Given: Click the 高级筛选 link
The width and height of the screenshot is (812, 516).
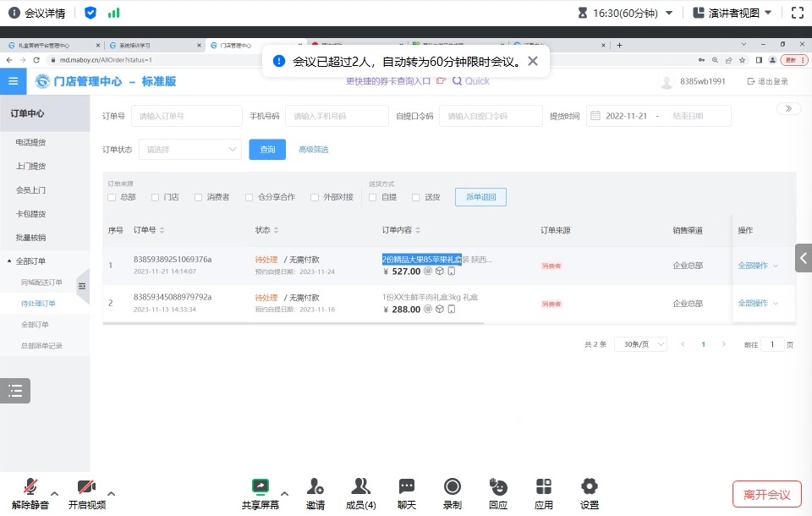Looking at the screenshot, I should coord(313,150).
